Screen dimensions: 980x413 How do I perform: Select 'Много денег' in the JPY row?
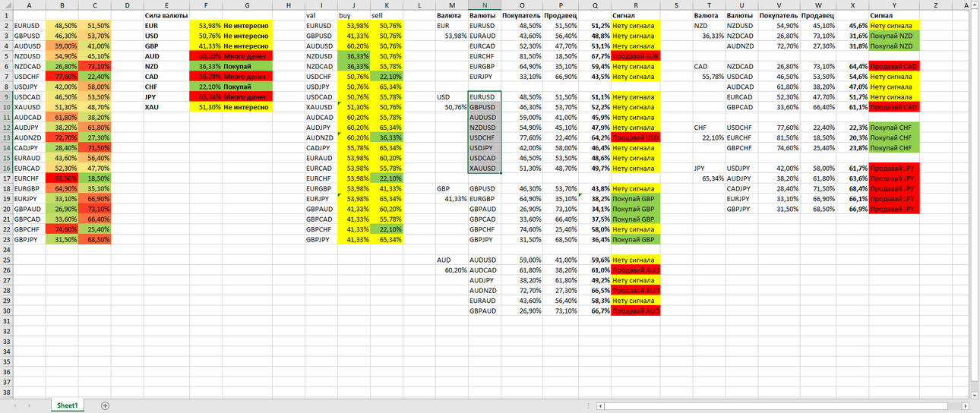[x=247, y=97]
